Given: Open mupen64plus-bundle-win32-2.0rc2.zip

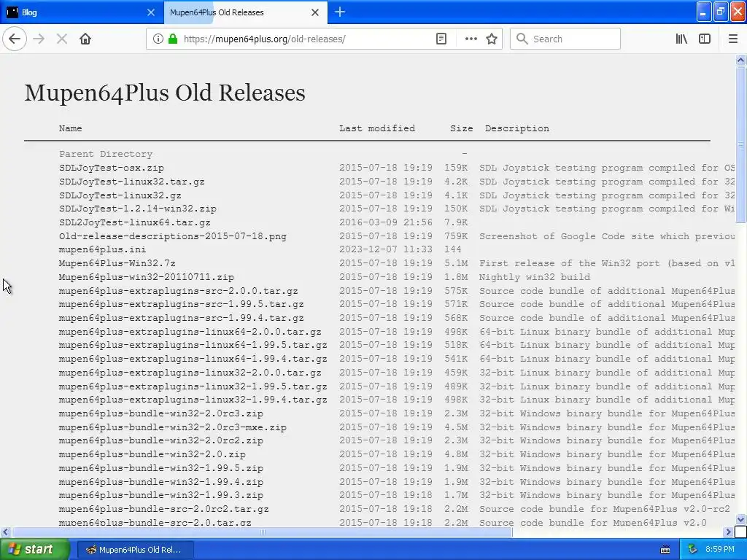Looking at the screenshot, I should (161, 441).
